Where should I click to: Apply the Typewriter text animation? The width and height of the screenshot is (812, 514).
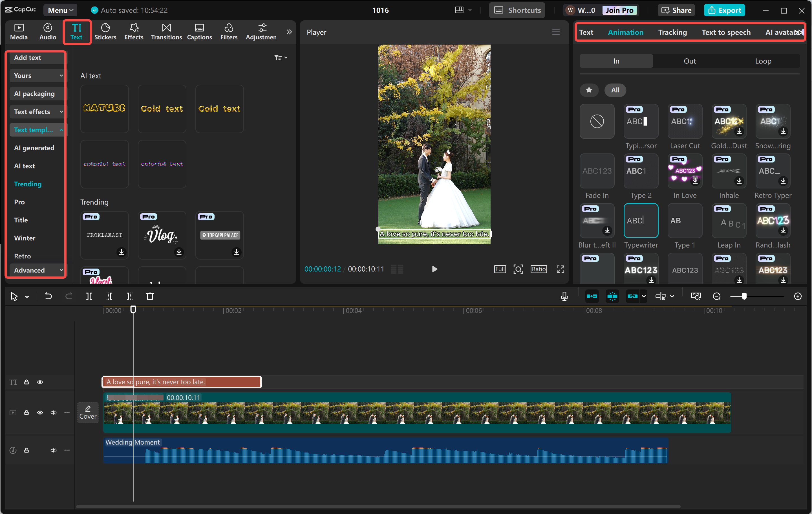641,220
